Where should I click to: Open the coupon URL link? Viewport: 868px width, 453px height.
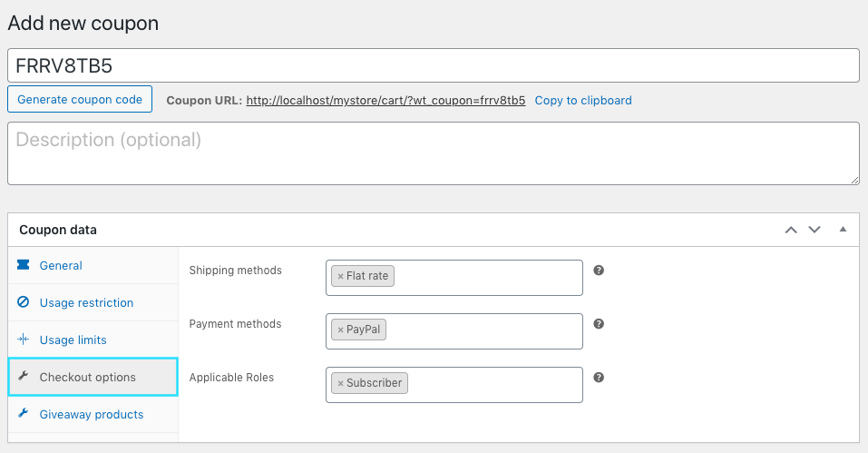385,100
